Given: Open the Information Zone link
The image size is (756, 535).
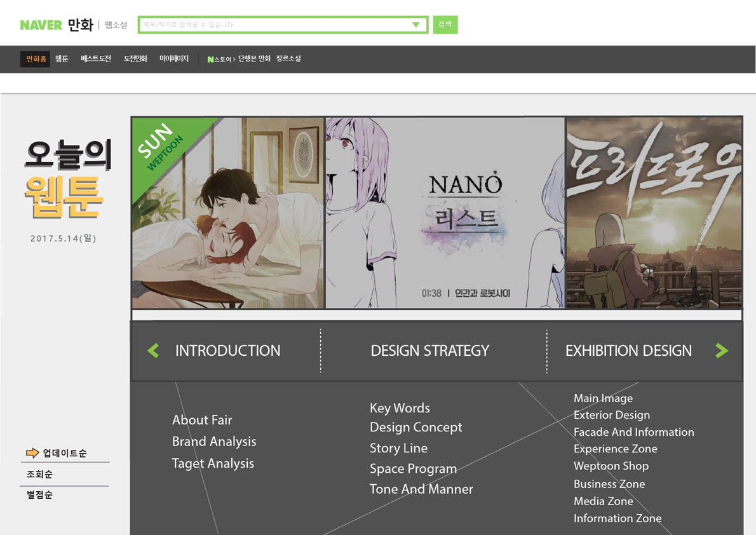Looking at the screenshot, I should (618, 518).
